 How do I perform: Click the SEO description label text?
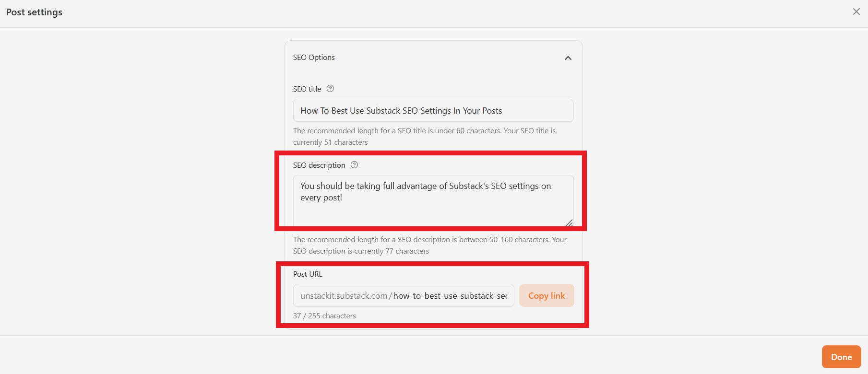click(x=319, y=165)
